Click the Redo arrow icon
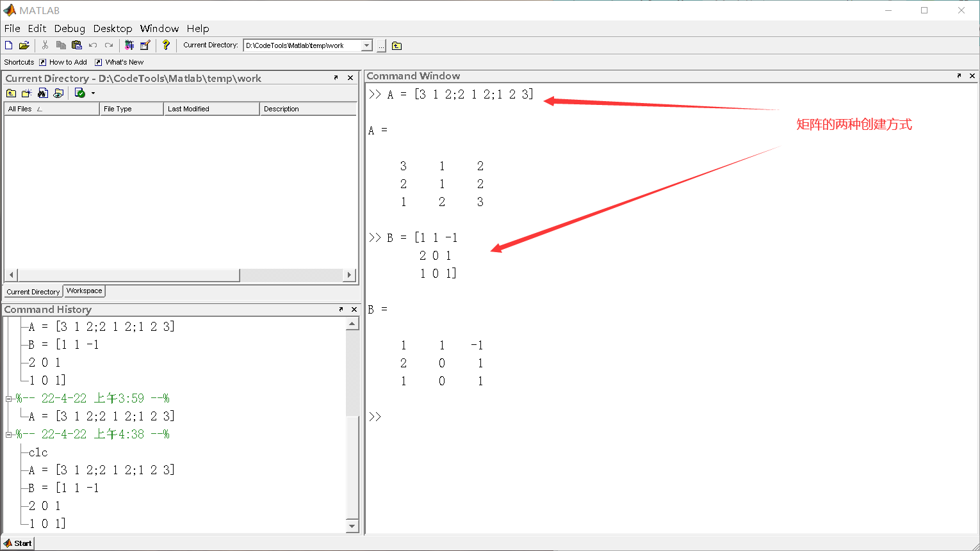 point(109,45)
